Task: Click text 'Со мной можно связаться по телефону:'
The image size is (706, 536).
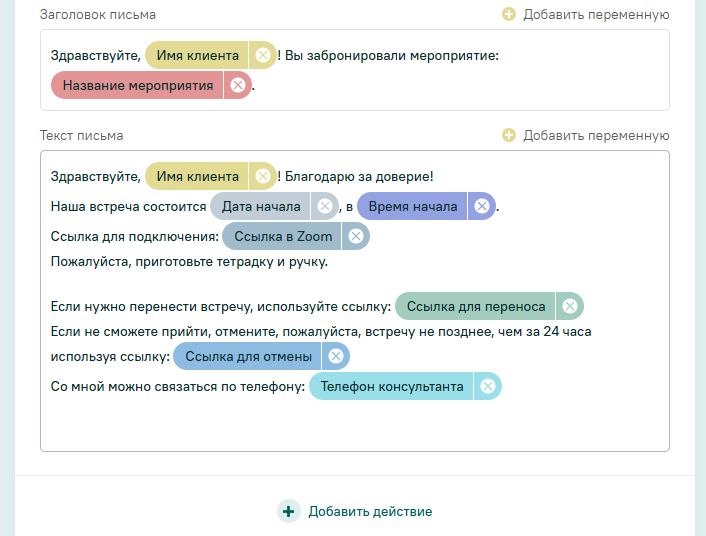Action: click(178, 386)
